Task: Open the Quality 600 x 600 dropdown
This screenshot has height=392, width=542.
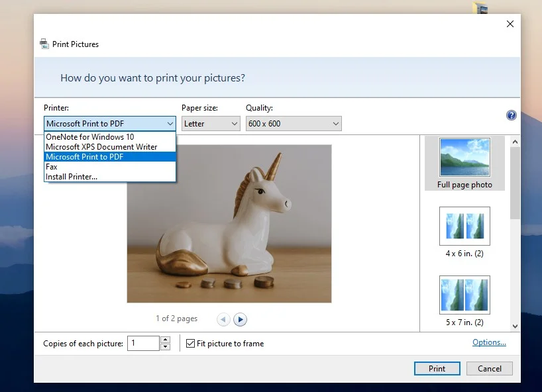Action: [x=294, y=124]
